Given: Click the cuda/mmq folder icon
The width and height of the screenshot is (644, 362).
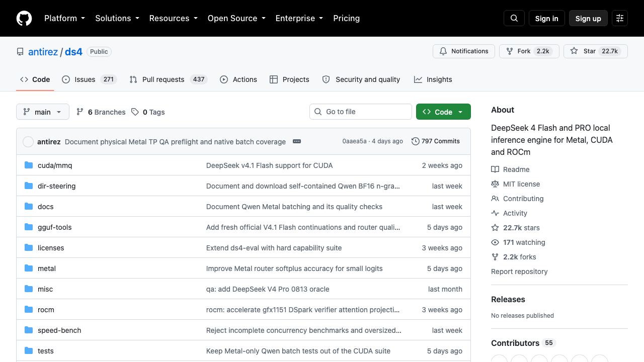Looking at the screenshot, I should [x=29, y=165].
